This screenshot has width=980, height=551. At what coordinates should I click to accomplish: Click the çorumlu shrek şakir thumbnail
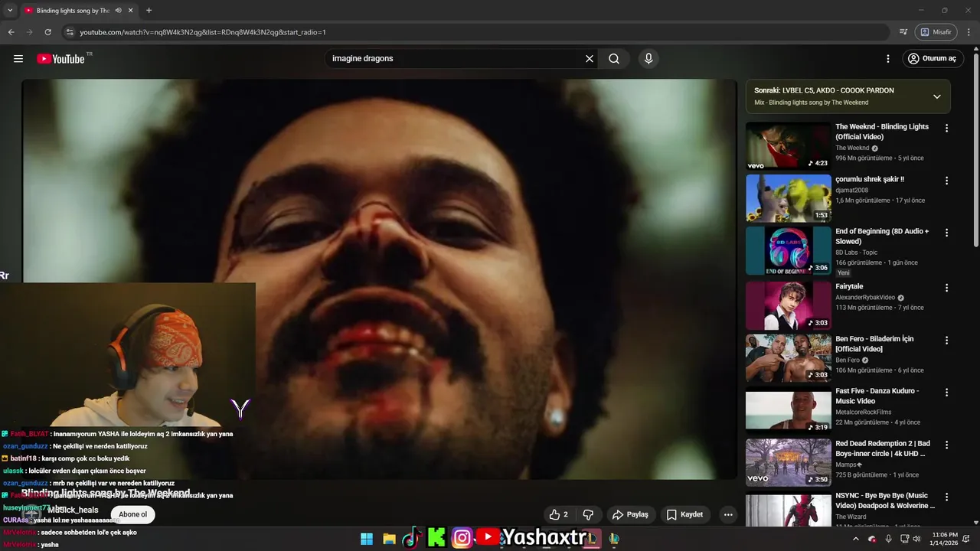pos(788,198)
